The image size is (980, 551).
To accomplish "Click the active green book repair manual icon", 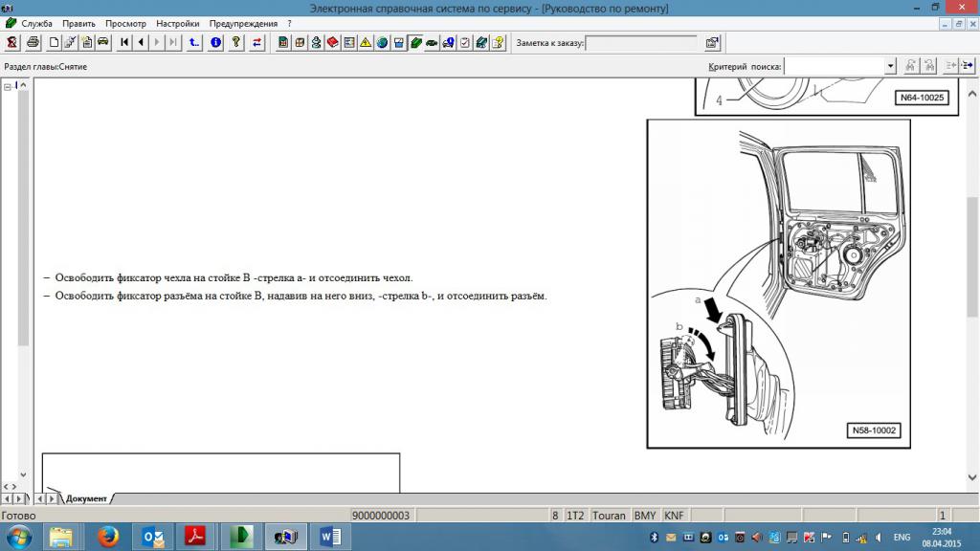I will [415, 42].
